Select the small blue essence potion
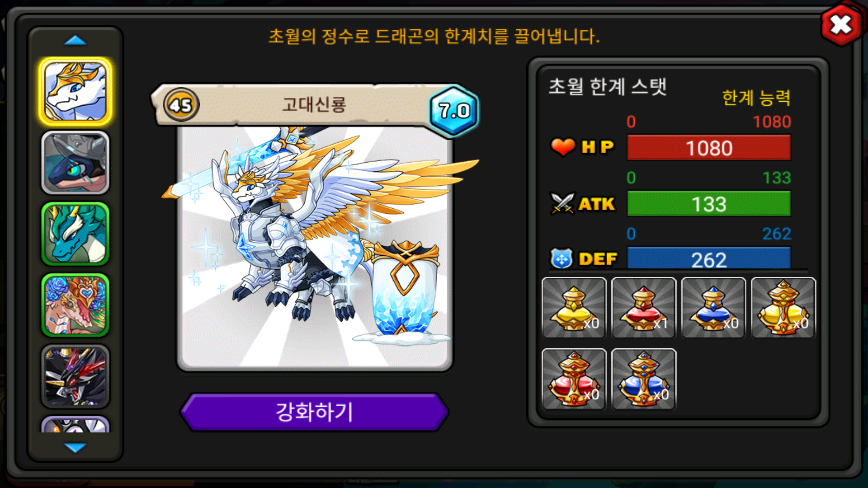The image size is (868, 488). click(x=713, y=308)
